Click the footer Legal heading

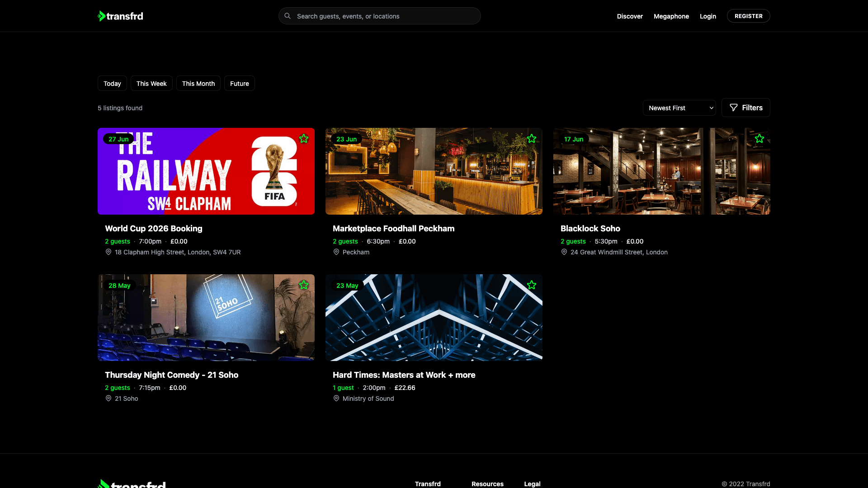pos(532,484)
